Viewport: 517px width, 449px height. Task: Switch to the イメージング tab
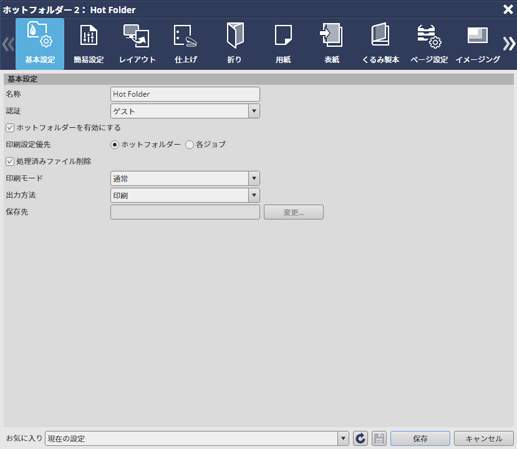pyautogui.click(x=478, y=44)
